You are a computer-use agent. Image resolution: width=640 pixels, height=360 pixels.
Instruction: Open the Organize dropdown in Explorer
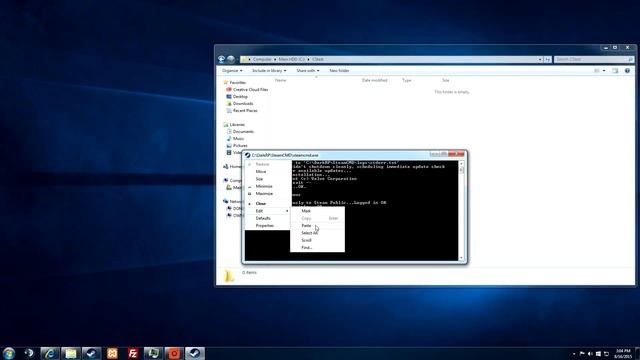tap(232, 71)
